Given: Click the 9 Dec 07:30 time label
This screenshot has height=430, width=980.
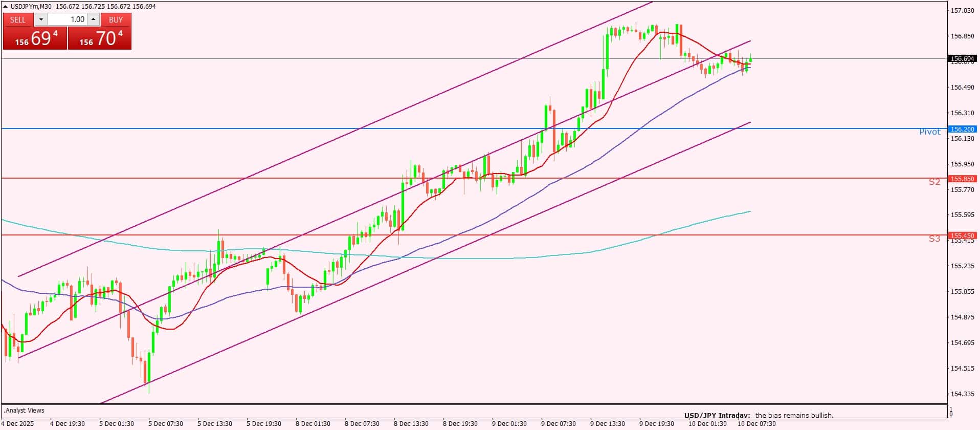Looking at the screenshot, I should click(x=559, y=424).
